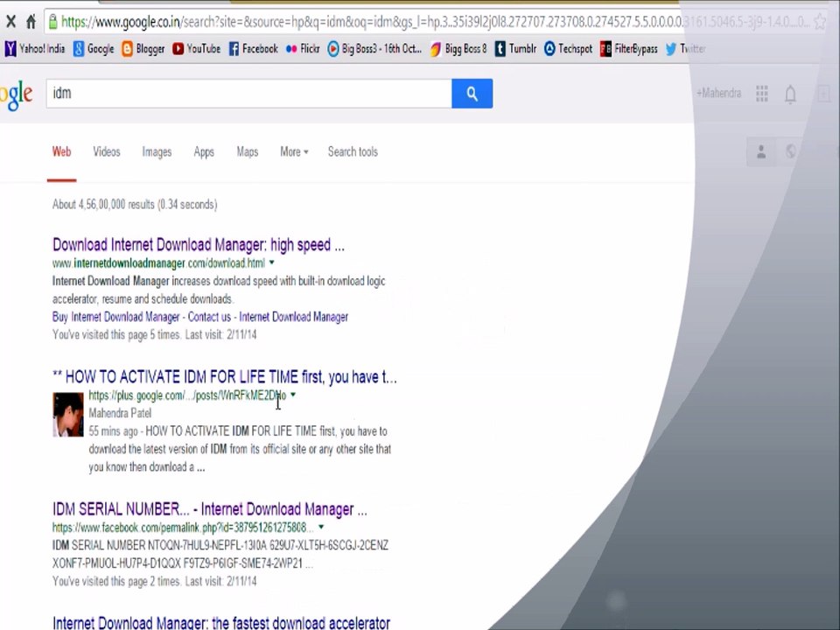Open the Facebook bookmark
The height and width of the screenshot is (630, 840).
point(254,49)
